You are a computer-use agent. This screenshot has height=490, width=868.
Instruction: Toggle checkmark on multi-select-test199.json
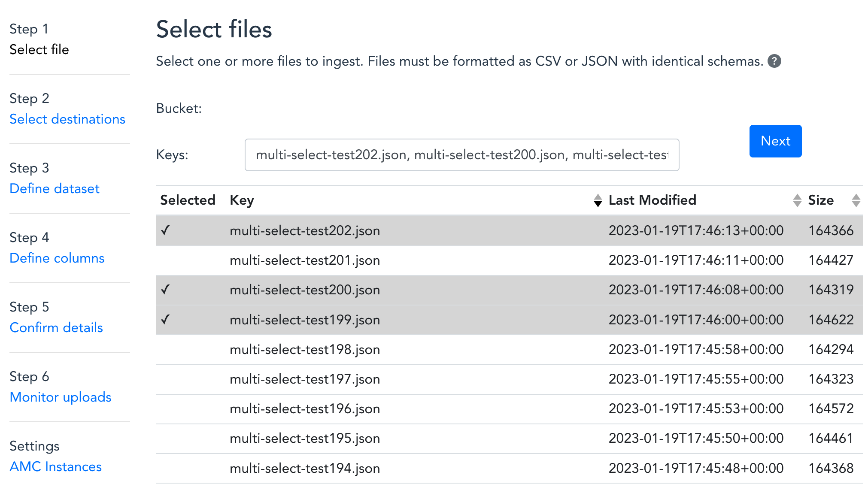[x=166, y=320]
